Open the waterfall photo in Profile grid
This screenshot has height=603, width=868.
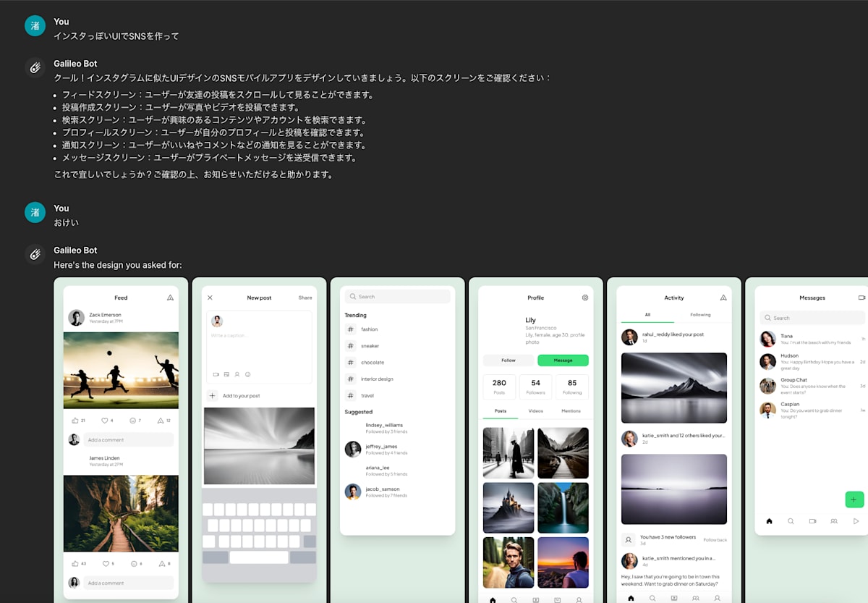(563, 508)
